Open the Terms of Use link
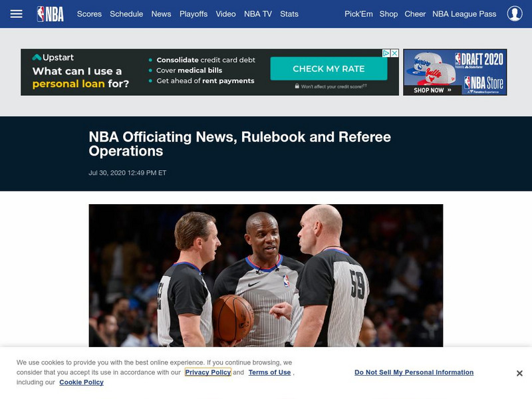Image resolution: width=532 pixels, height=399 pixels. click(269, 372)
